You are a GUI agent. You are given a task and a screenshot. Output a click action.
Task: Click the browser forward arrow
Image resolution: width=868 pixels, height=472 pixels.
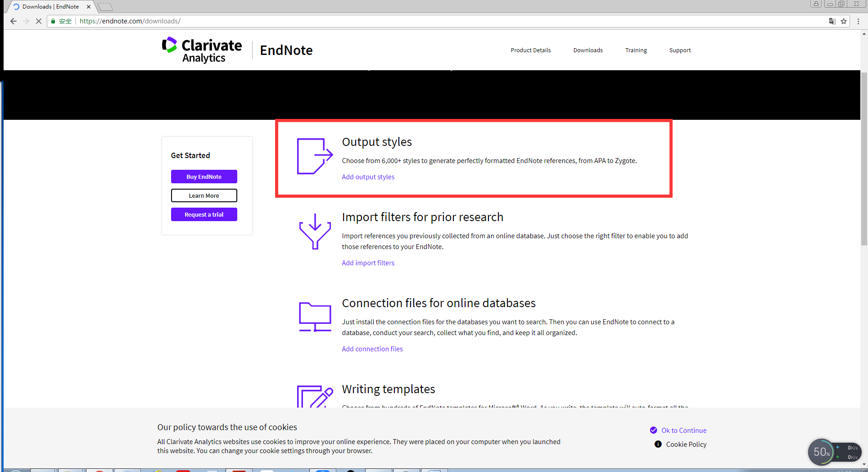tap(26, 21)
